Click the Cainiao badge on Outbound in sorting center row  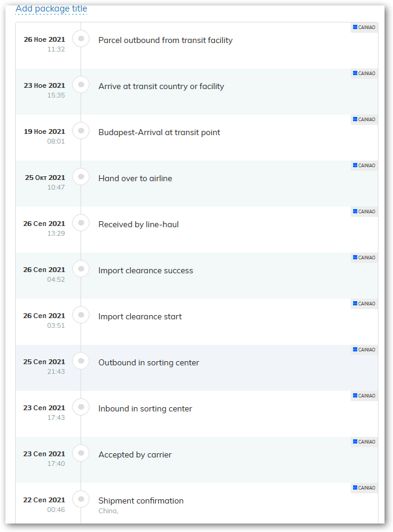pyautogui.click(x=364, y=350)
